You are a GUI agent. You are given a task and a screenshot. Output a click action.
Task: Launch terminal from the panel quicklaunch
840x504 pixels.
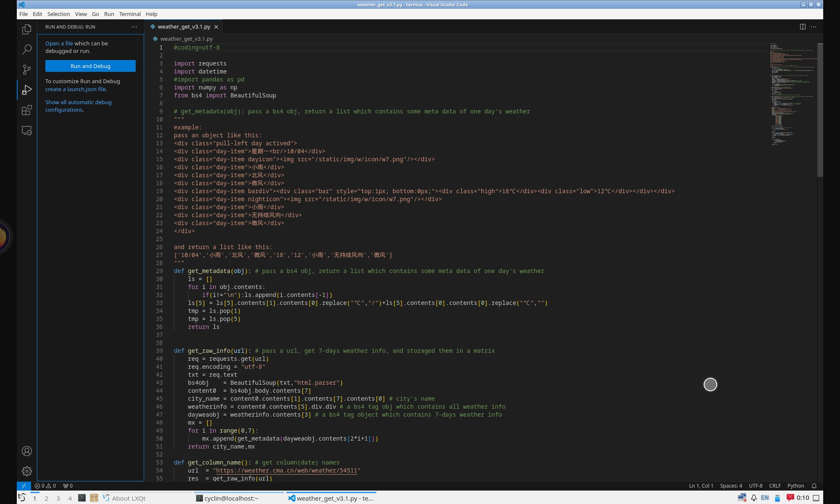point(82,498)
